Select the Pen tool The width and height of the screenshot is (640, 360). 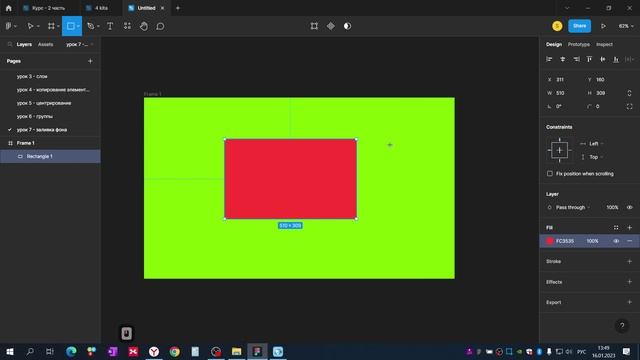pyautogui.click(x=90, y=26)
